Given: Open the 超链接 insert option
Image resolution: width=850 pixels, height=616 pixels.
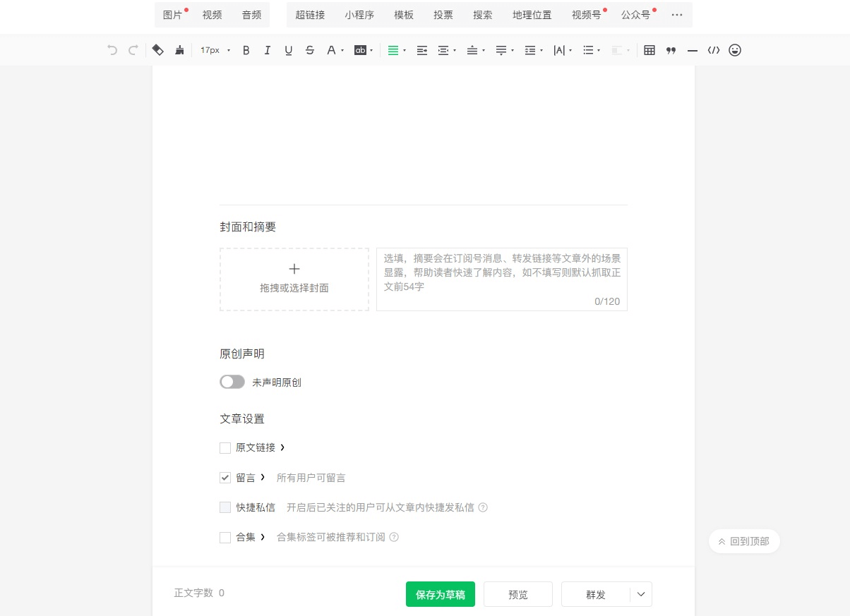Looking at the screenshot, I should point(310,15).
